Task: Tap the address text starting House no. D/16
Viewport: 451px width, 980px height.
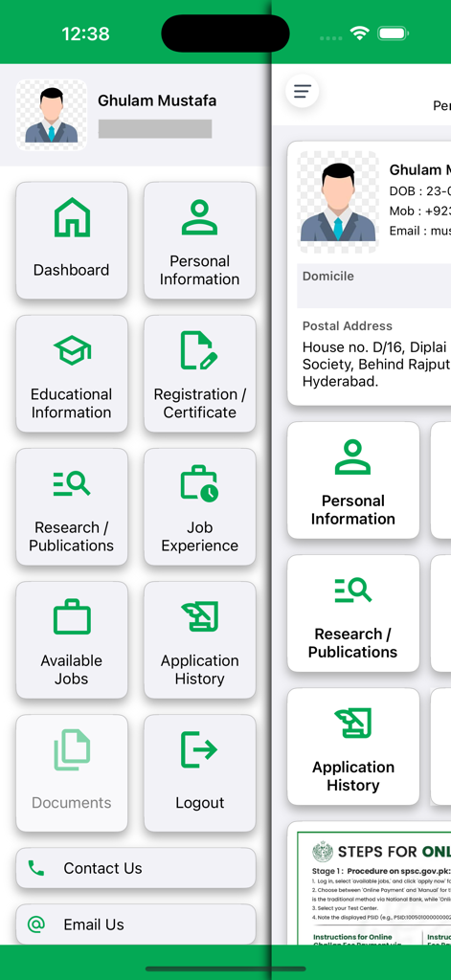Action: click(x=375, y=365)
